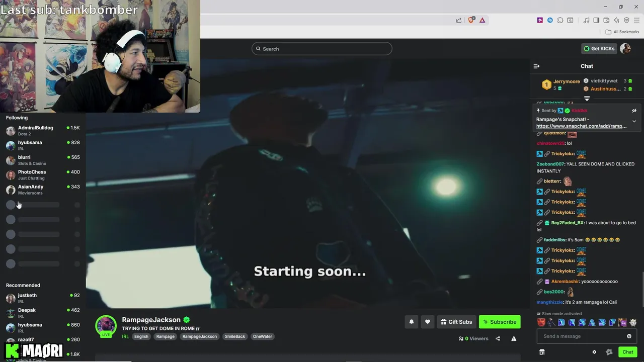Open AdmiralBulldog in Following list
This screenshot has width=644, height=362.
point(43,130)
